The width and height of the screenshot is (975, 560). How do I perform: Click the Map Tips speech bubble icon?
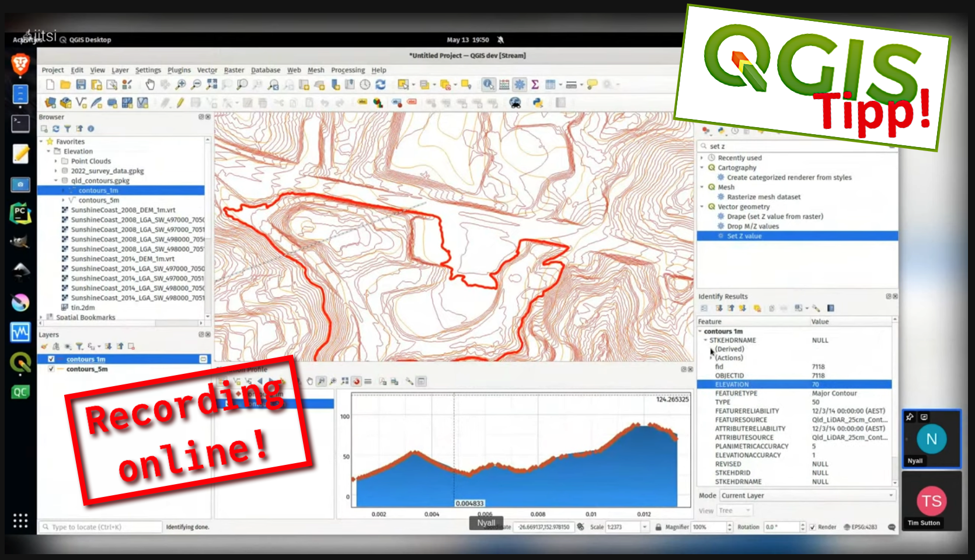[x=591, y=85]
